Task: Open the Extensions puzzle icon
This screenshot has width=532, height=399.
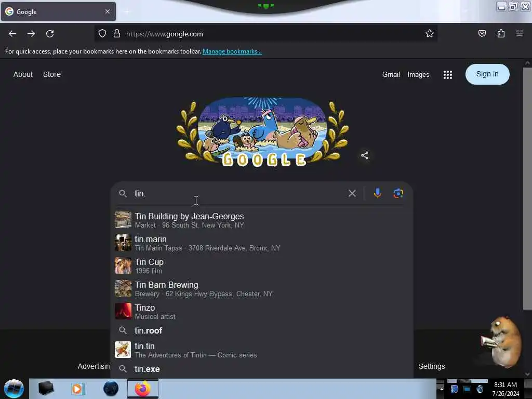Action: pos(501,34)
